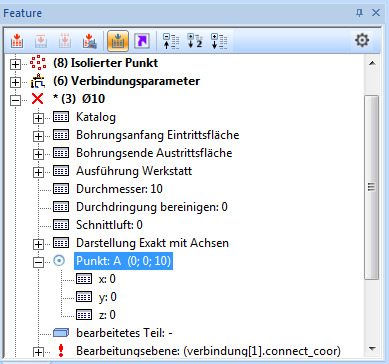Screen dimensions: 389x364
Task: Select Ausführung Werkstatt text
Action: tap(134, 171)
